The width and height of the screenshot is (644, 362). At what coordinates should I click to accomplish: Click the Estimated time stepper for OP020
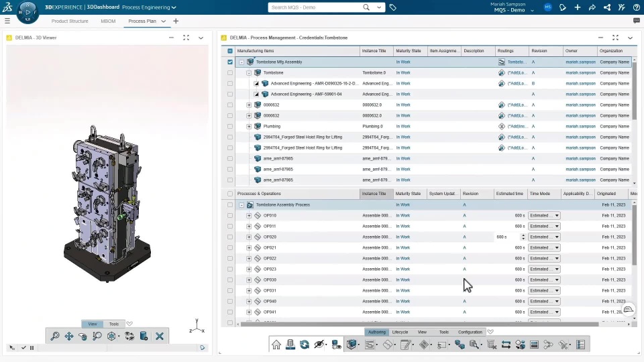(523, 237)
